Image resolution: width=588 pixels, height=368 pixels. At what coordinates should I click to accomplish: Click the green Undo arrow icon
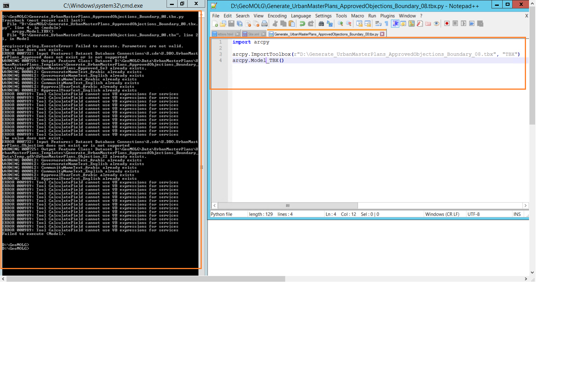[x=302, y=24]
